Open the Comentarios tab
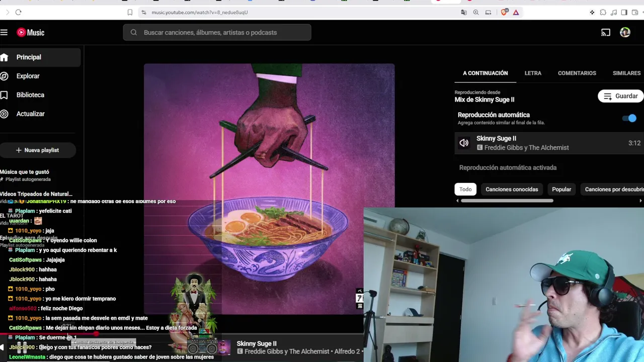 click(x=577, y=73)
